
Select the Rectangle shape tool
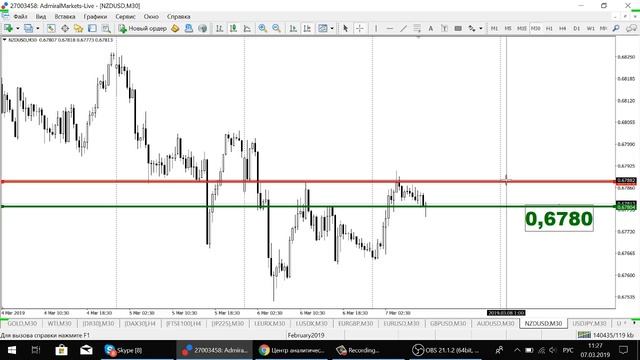click(x=458, y=28)
